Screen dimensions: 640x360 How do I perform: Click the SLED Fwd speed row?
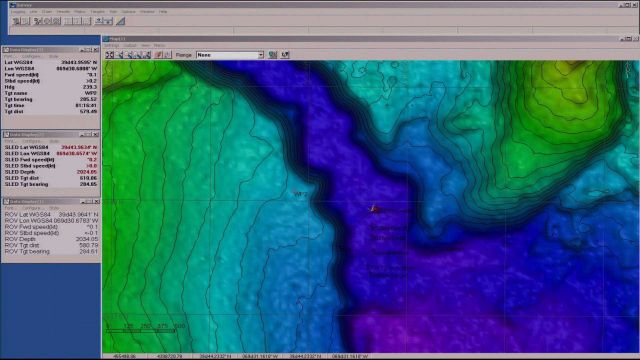51,160
